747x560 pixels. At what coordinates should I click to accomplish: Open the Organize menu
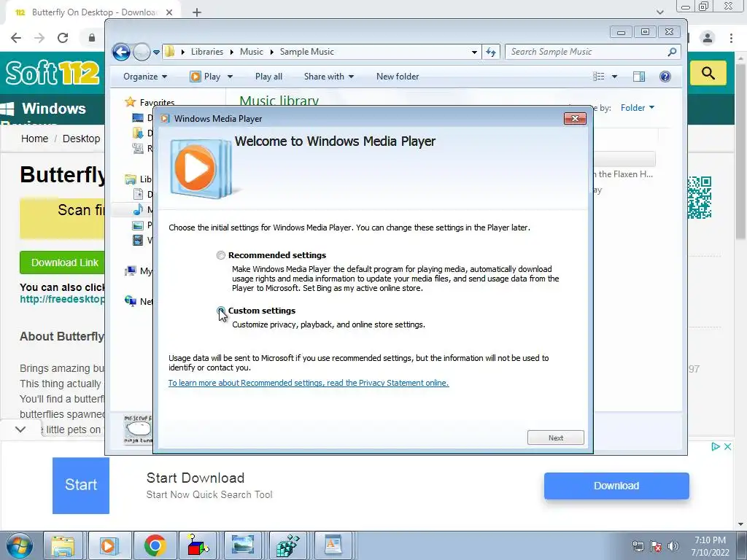pyautogui.click(x=145, y=76)
